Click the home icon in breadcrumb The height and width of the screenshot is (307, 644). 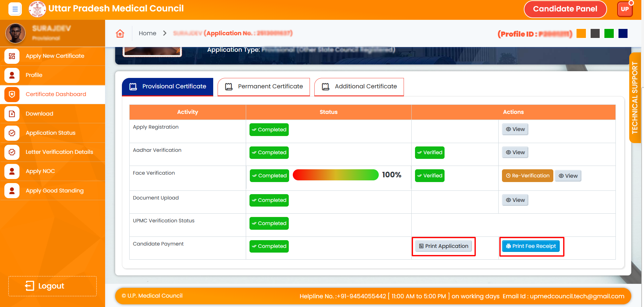click(x=120, y=33)
